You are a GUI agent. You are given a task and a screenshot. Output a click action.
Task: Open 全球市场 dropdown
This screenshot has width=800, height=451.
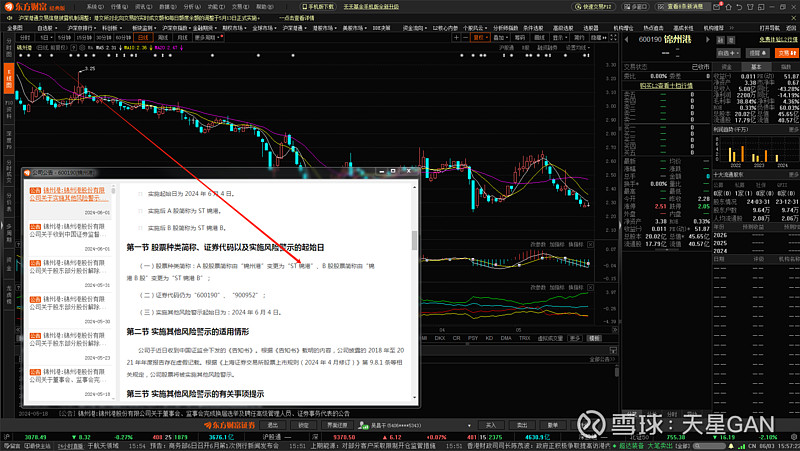265,28
